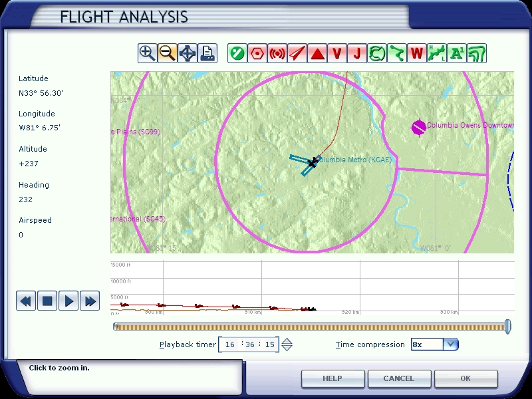Click the HELP button

coord(333,378)
